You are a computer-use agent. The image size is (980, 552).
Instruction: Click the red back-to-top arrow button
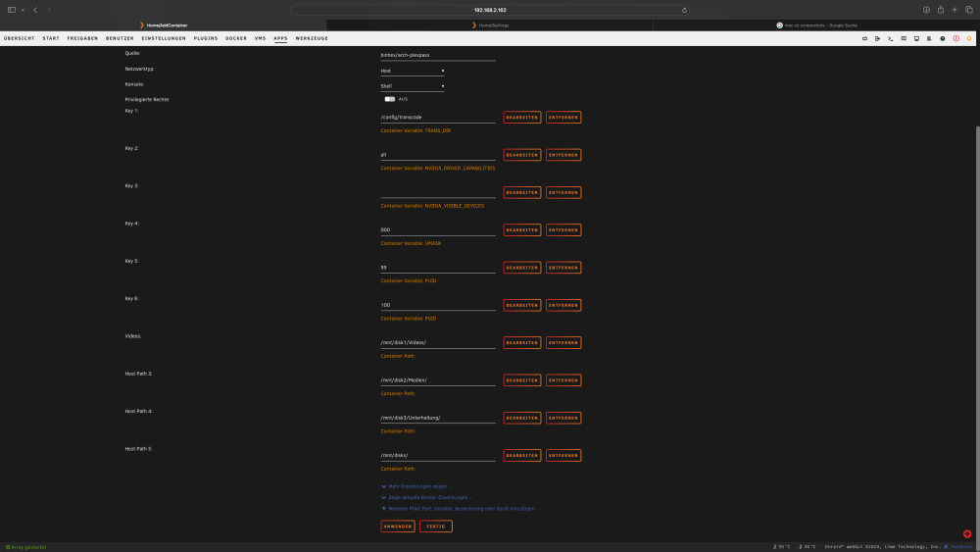(967, 534)
